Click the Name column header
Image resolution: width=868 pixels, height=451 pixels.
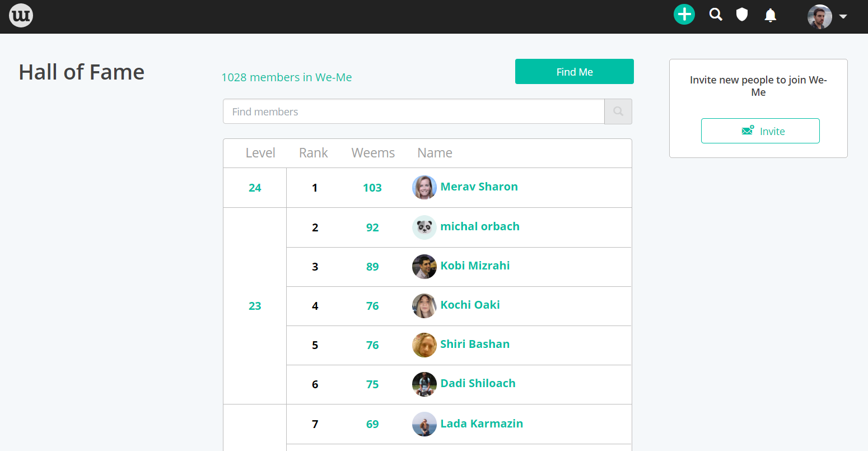435,153
